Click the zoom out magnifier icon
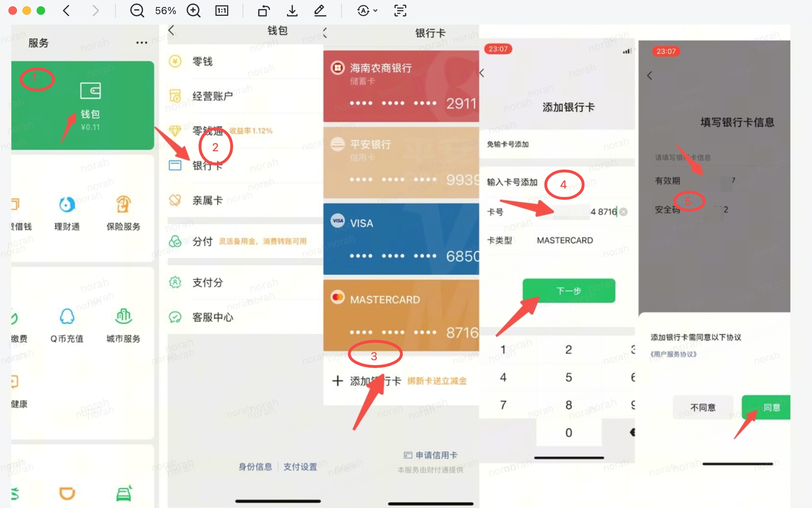The image size is (812, 508). point(137,11)
